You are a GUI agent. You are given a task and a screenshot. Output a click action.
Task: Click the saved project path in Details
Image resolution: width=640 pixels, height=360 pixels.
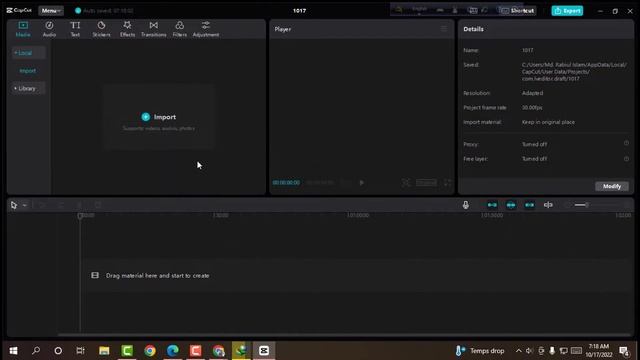[574, 72]
